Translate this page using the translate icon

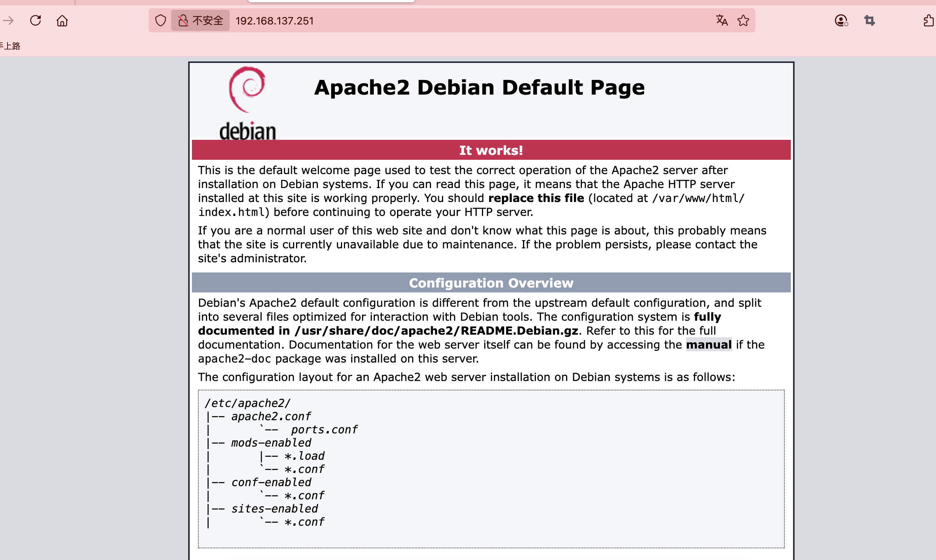[721, 20]
